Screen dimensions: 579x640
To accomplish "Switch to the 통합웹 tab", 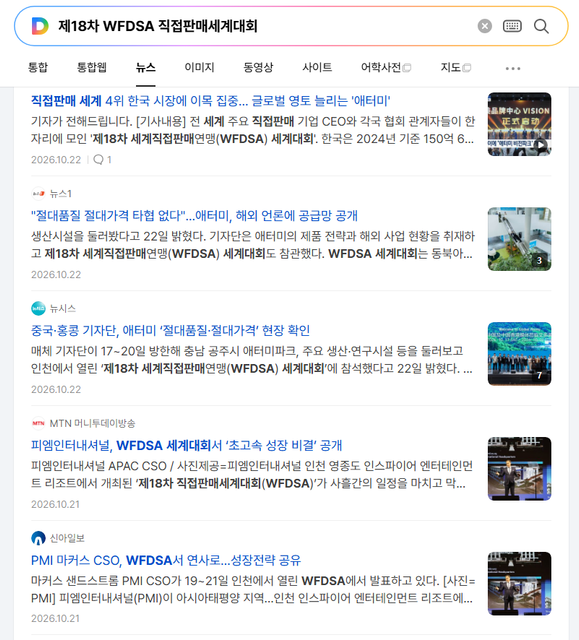I will pos(92,67).
